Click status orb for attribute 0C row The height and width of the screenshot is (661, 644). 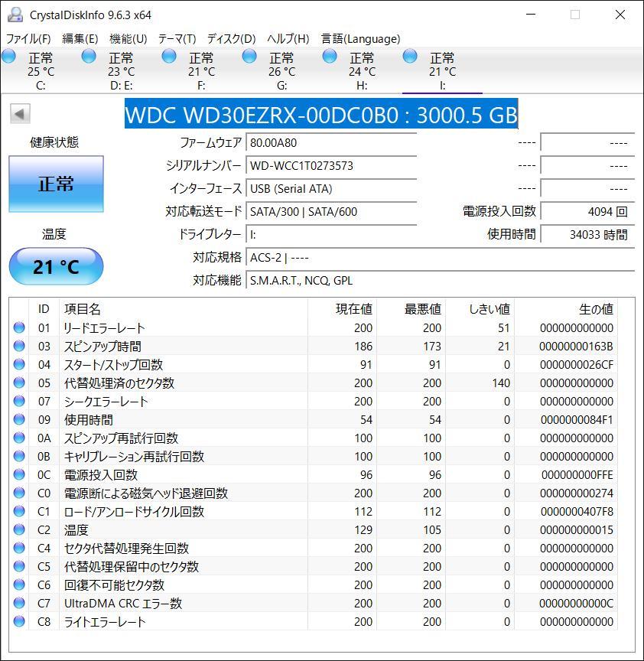[x=19, y=474]
